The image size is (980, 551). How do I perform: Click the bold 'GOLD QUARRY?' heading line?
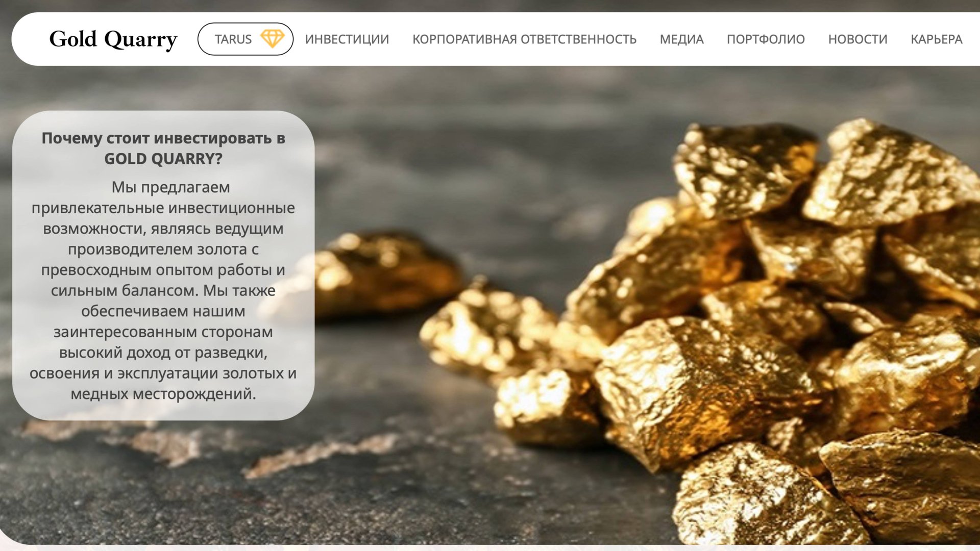pyautogui.click(x=163, y=159)
